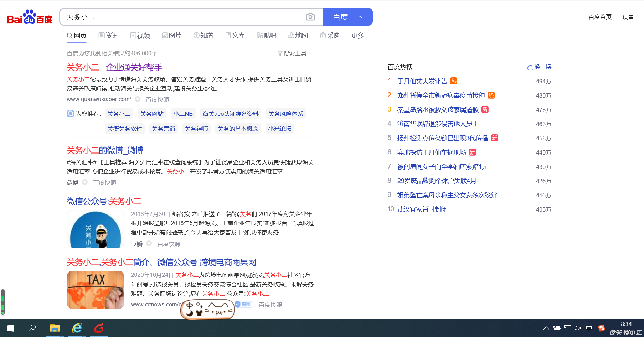The width and height of the screenshot is (644, 337).
Task: Open the Windows Start menu
Action: [11, 328]
